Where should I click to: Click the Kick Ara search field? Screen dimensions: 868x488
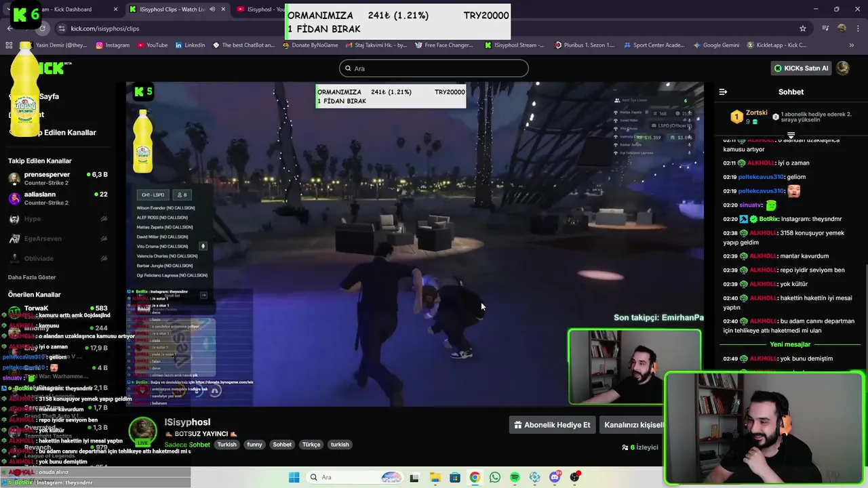click(434, 68)
